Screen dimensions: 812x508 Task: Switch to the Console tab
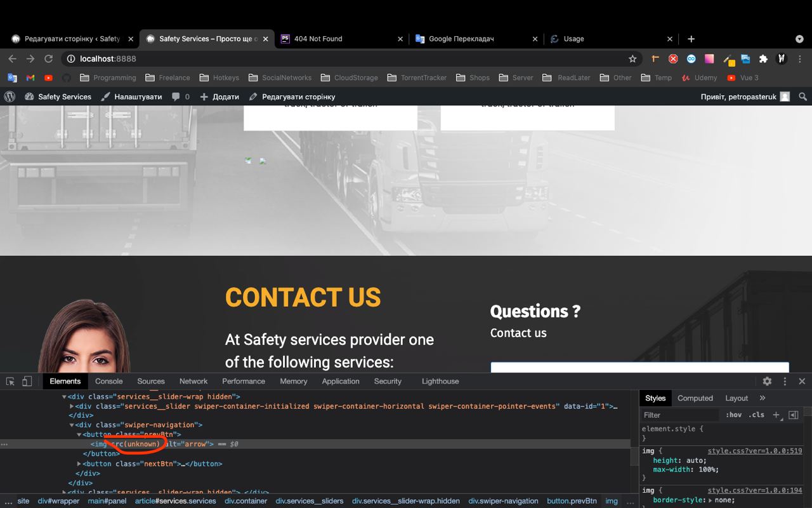click(x=109, y=381)
